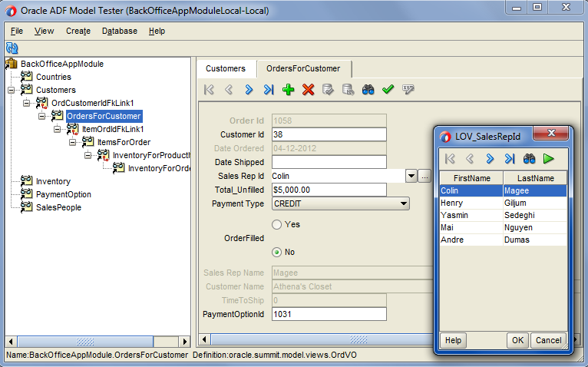Open the Create menu
Viewport: 588px width, 367px height.
(78, 31)
